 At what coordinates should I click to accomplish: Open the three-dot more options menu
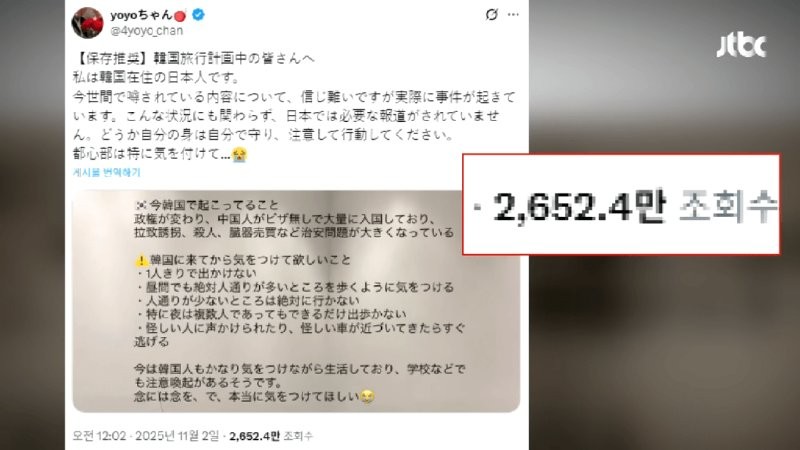[x=513, y=15]
